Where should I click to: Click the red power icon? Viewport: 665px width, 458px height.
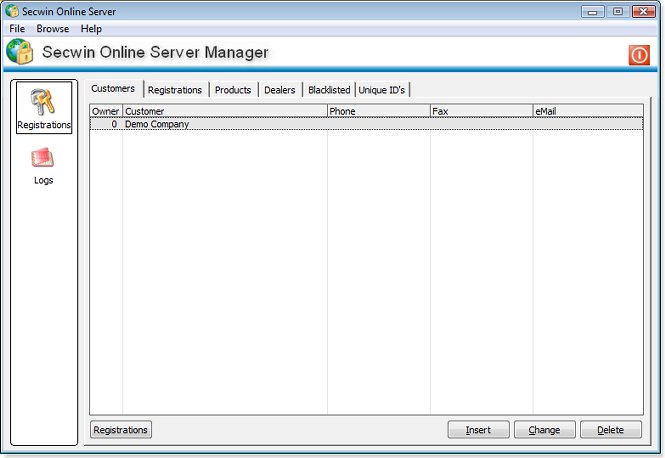[639, 55]
